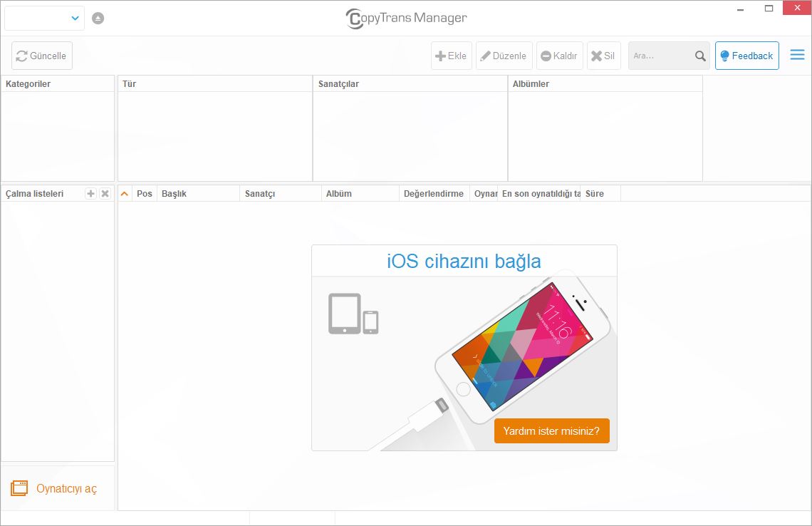Delete playlist with the x icon
Viewport: 812px width, 526px height.
click(x=105, y=193)
